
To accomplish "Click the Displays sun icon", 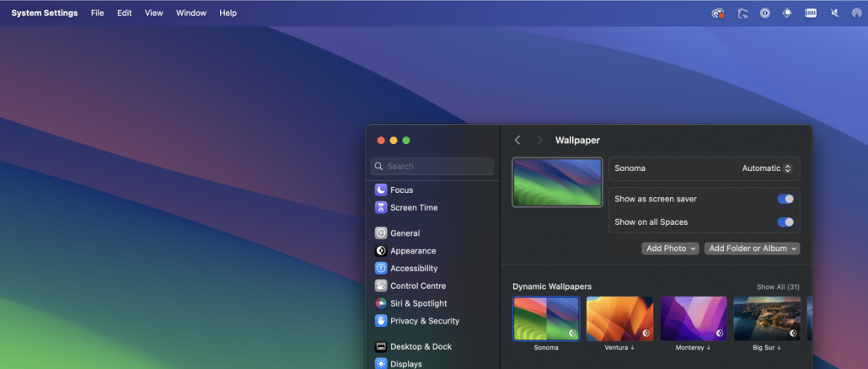I will [381, 363].
